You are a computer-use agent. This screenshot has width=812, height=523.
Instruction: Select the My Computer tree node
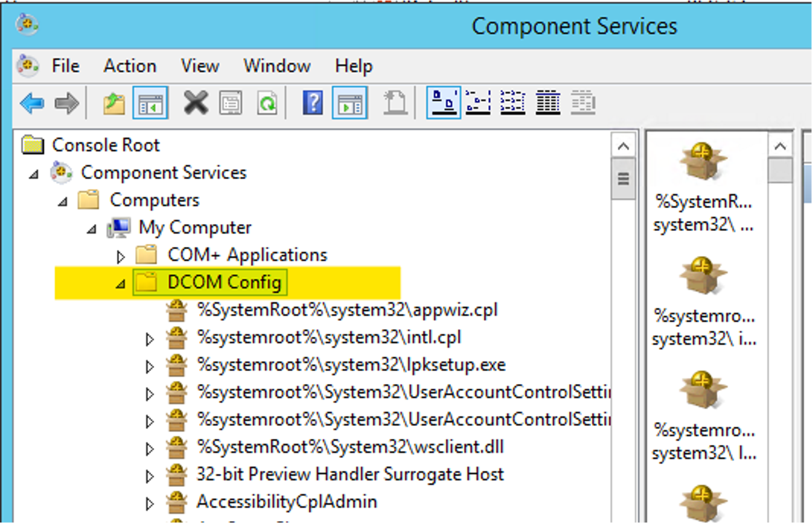click(x=195, y=227)
